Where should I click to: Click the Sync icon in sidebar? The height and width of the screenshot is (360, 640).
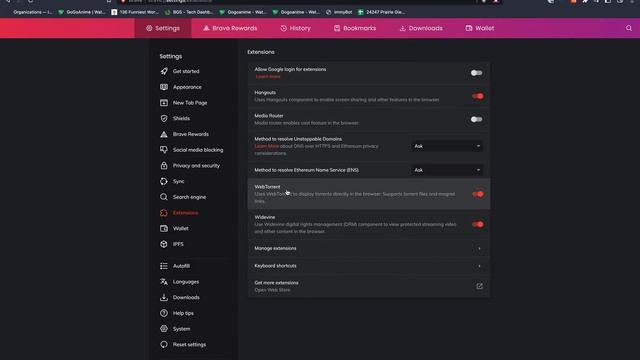point(164,181)
